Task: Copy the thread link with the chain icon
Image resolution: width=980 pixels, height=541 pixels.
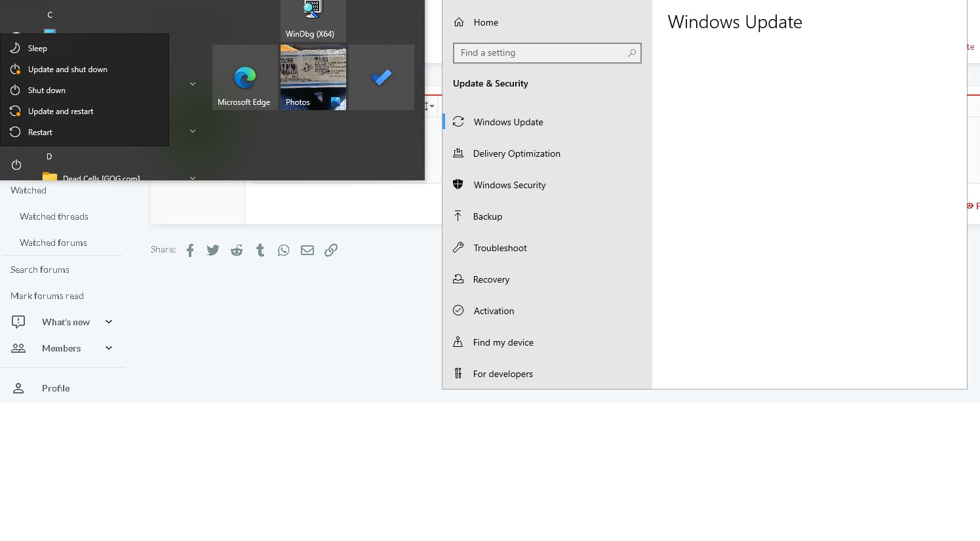Action: point(331,250)
